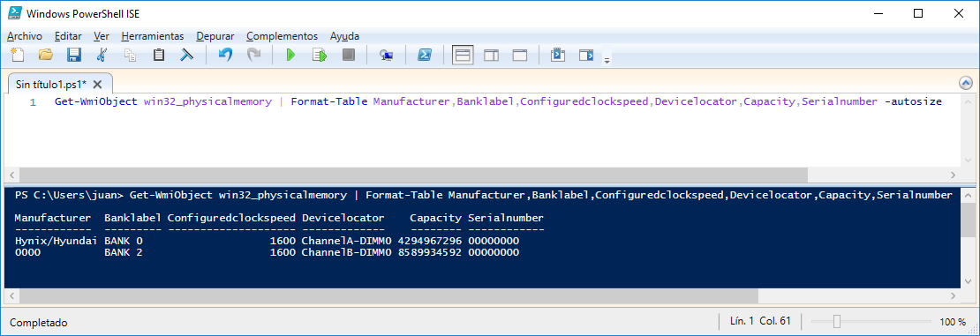Undo last edit with blue arrow

(225, 55)
